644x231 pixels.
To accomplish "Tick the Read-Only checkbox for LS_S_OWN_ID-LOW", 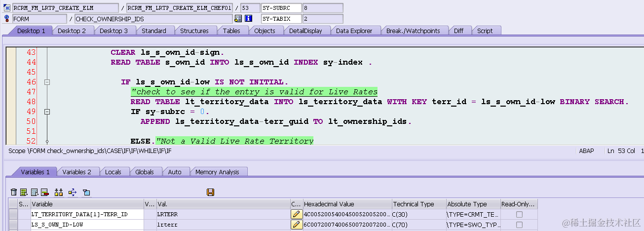I will point(519,225).
